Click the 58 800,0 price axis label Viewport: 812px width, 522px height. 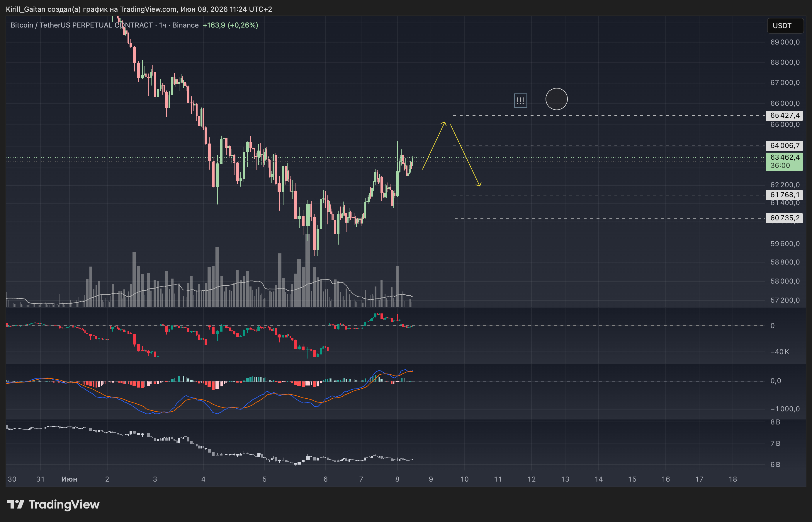pyautogui.click(x=785, y=262)
